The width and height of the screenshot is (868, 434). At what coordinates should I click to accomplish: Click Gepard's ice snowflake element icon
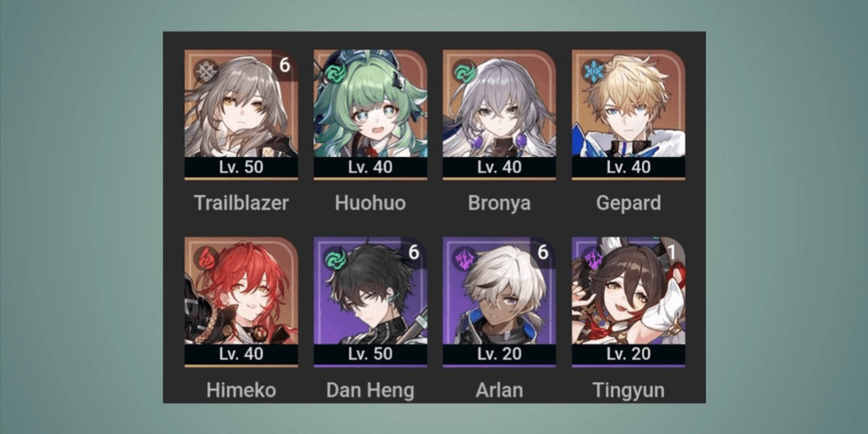tap(593, 72)
